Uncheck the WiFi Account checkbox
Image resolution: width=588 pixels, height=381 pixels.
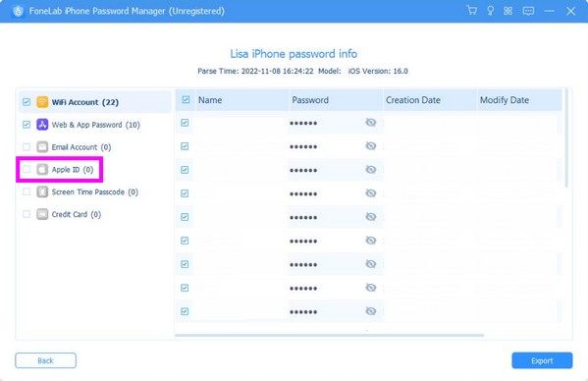click(27, 102)
